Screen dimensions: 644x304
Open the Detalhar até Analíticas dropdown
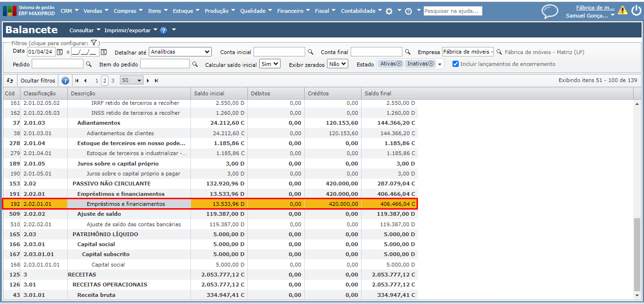(180, 52)
